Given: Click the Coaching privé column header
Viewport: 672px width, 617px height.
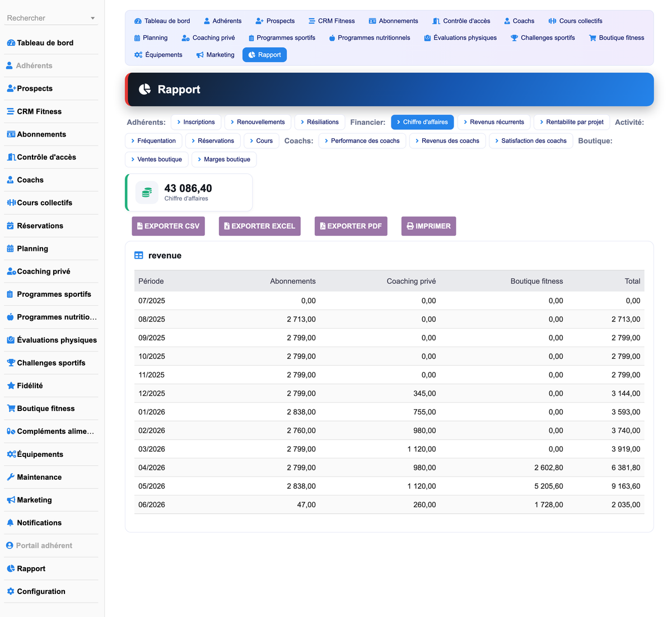Looking at the screenshot, I should [x=411, y=281].
